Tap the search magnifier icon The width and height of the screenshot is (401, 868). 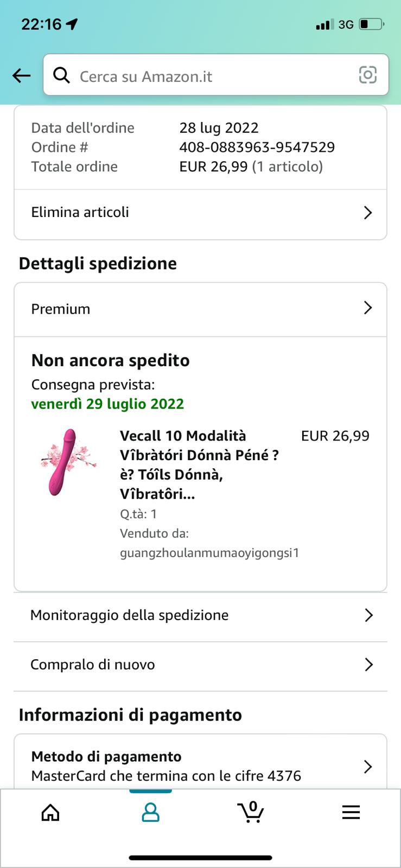[61, 75]
